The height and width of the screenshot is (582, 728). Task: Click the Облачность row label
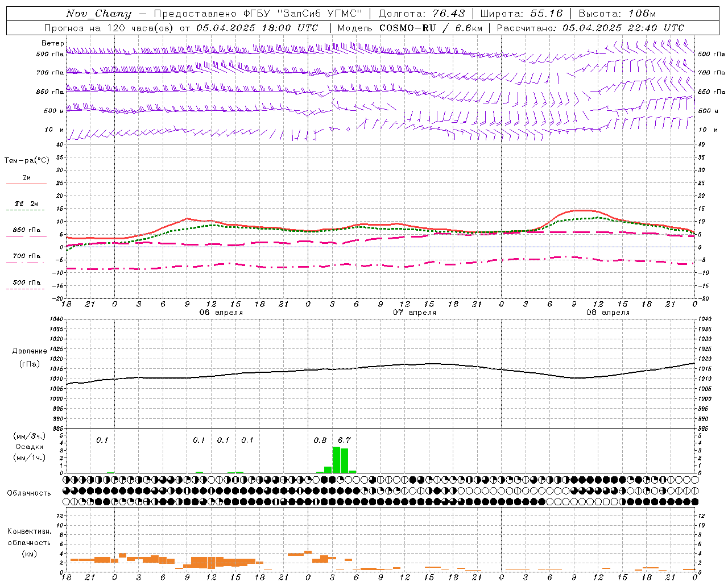[29, 493]
